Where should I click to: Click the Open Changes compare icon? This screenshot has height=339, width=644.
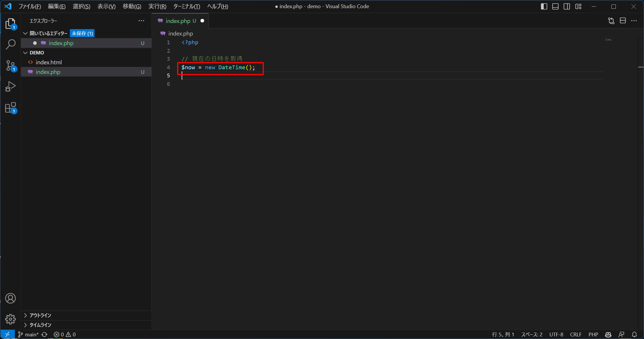611,21
